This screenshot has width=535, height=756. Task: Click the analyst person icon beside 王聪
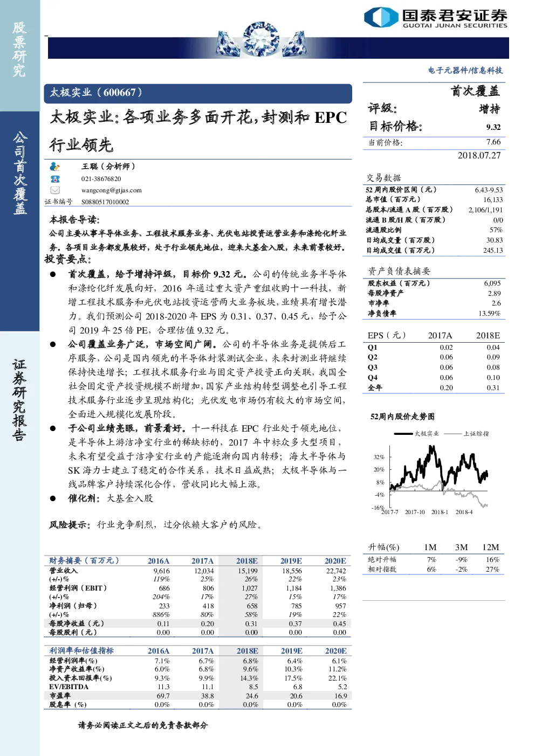tap(54, 167)
